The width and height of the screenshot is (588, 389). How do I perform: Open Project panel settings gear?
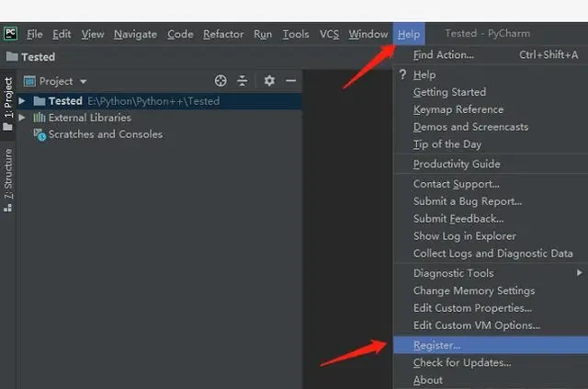269,81
